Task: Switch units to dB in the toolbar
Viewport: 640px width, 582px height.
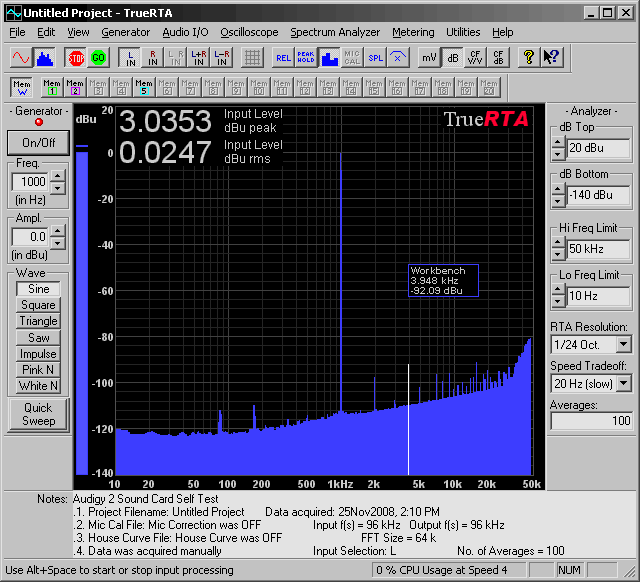Action: 452,57
